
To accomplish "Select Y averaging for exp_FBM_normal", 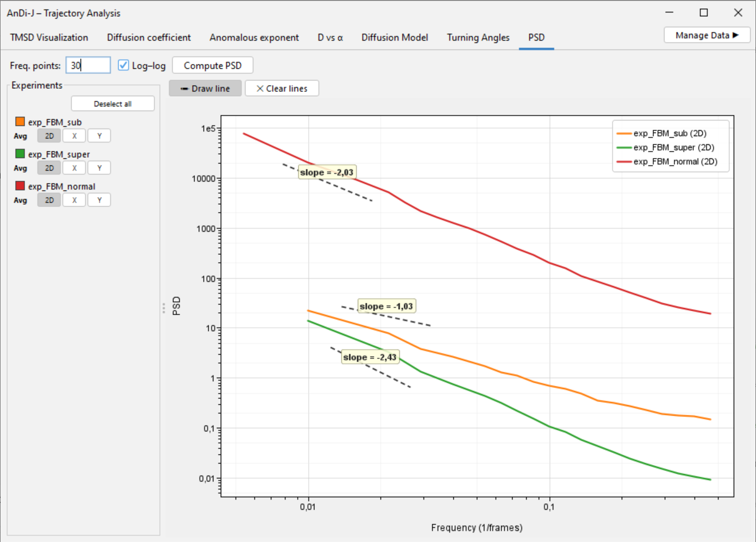I will (x=99, y=201).
